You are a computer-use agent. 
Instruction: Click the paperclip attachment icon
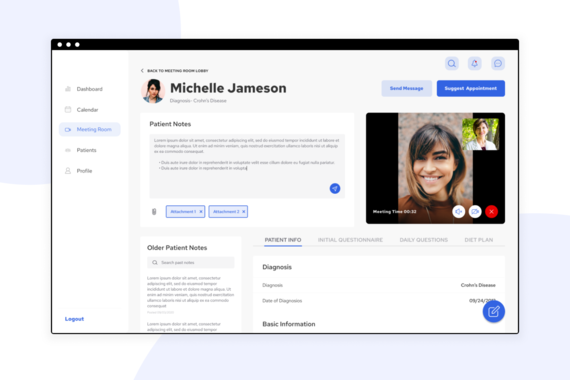(x=154, y=212)
